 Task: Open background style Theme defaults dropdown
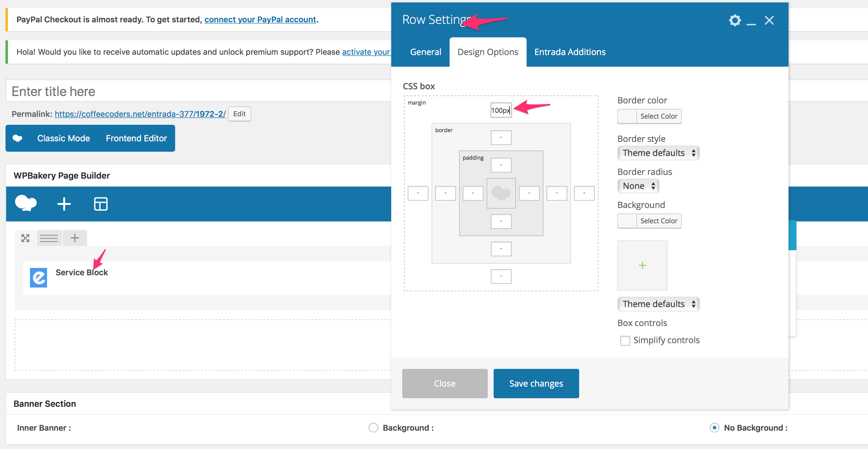pyautogui.click(x=658, y=304)
